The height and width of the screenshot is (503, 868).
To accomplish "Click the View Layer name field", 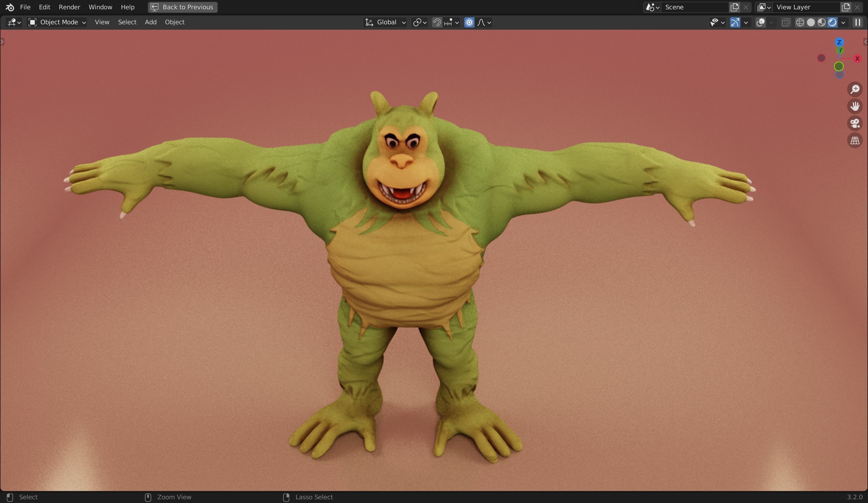I will (806, 7).
